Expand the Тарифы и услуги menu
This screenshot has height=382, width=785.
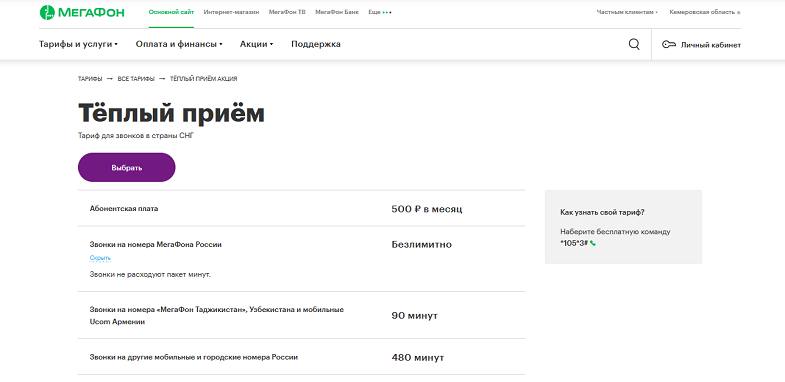[x=78, y=44]
